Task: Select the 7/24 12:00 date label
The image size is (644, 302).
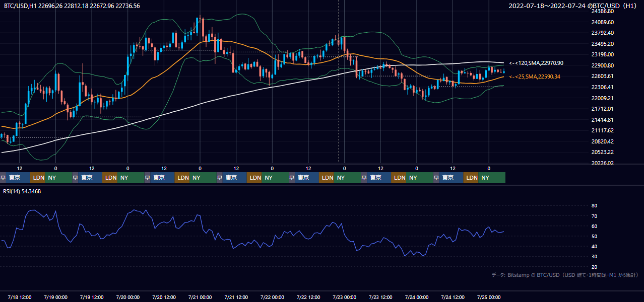Action: click(453, 297)
